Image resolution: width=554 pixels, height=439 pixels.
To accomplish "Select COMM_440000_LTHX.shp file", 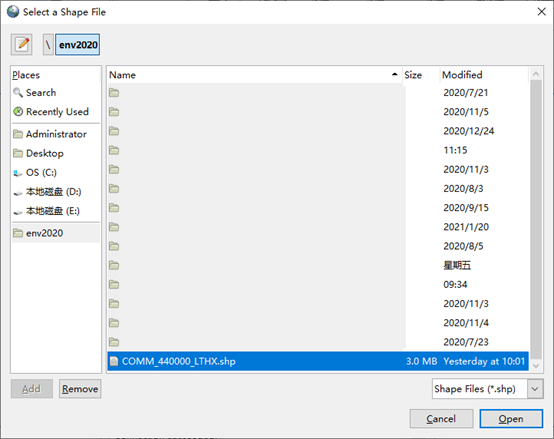I will [x=318, y=361].
